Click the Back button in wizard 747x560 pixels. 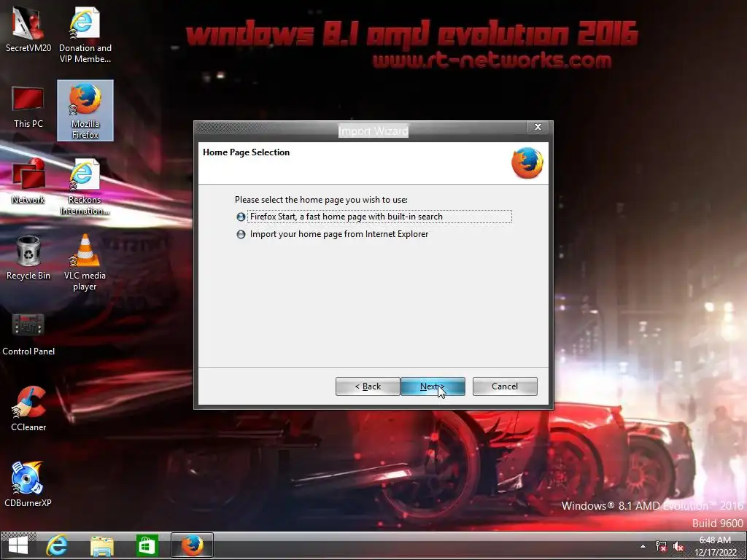(368, 386)
